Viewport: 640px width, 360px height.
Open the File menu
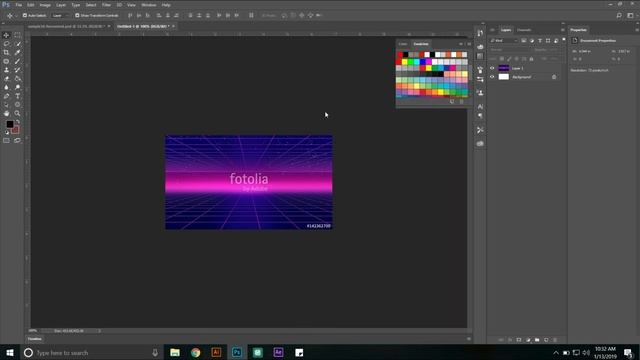click(19, 5)
